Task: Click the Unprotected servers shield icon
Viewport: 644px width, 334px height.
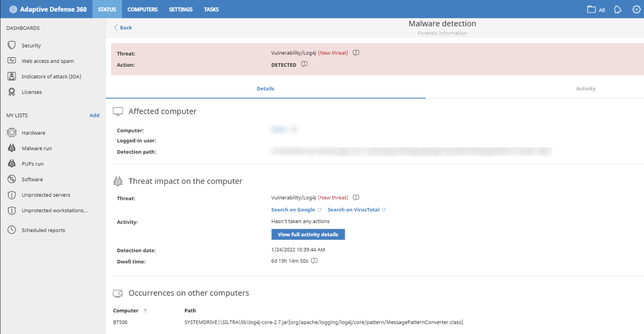Action: (x=12, y=195)
